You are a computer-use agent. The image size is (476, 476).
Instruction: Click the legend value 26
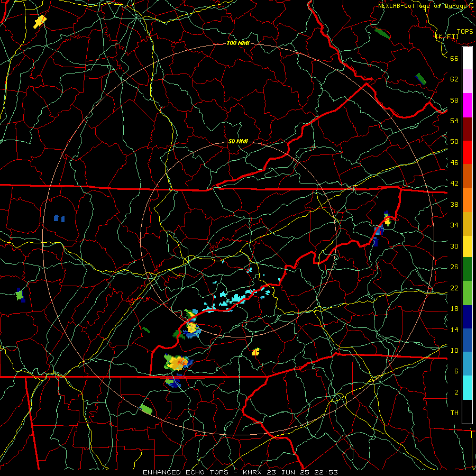tap(454, 267)
